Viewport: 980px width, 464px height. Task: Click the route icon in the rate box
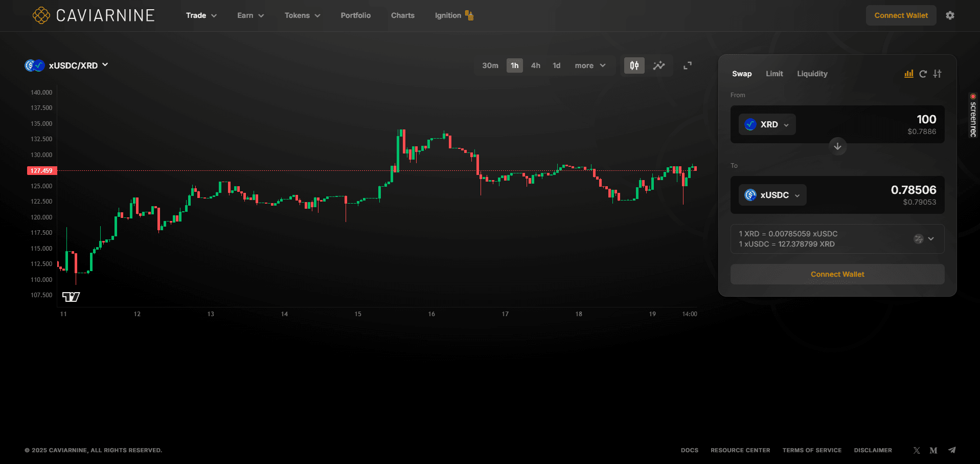point(919,239)
